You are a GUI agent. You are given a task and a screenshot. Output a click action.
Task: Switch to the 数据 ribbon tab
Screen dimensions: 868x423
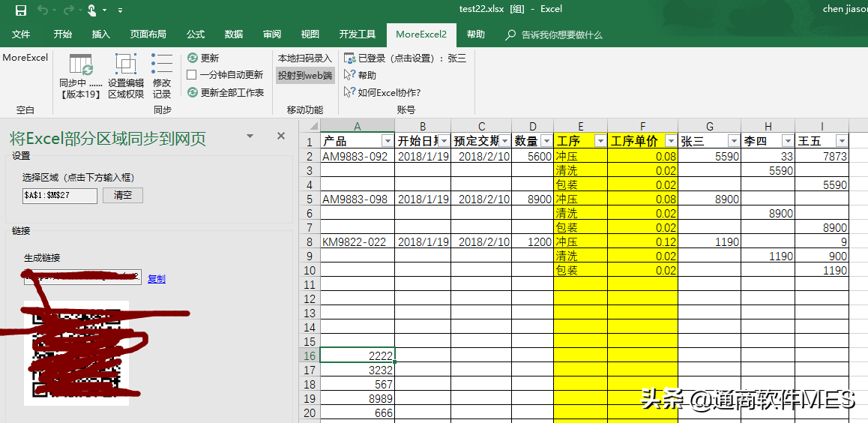pos(234,34)
